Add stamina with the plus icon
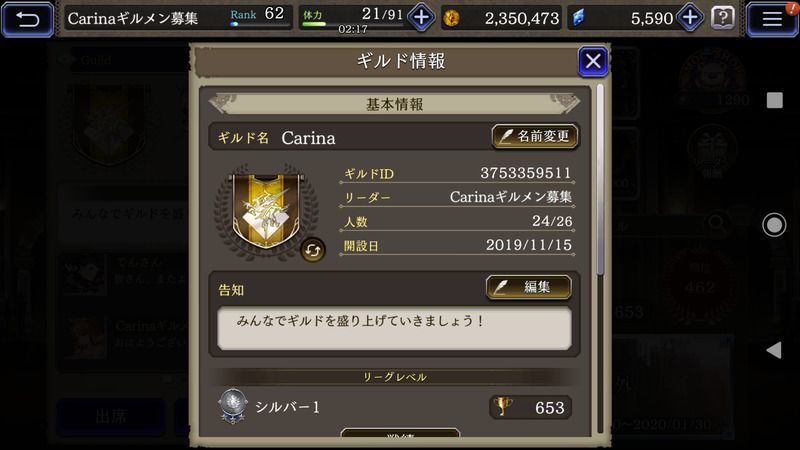 421,18
